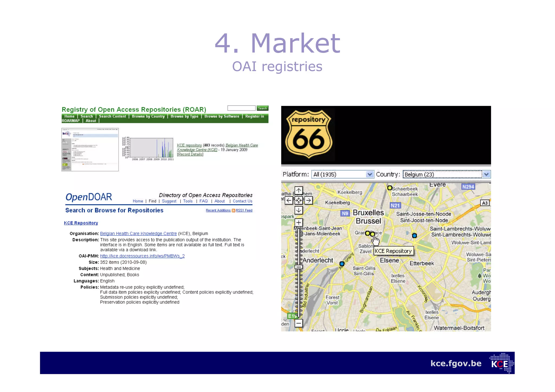The image size is (555, 392).
Task: Open the Country dropdown showing Belgium (23)
Action: coord(447,174)
